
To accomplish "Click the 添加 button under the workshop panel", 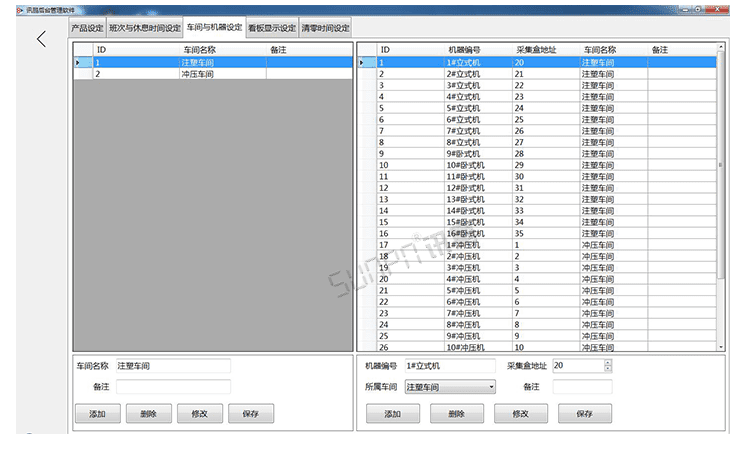I will 97,413.
